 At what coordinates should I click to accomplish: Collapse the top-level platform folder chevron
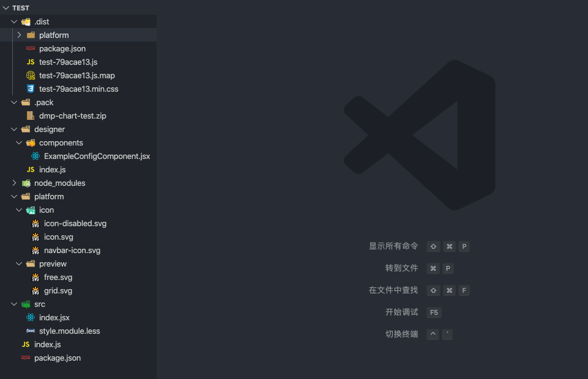[x=14, y=197]
